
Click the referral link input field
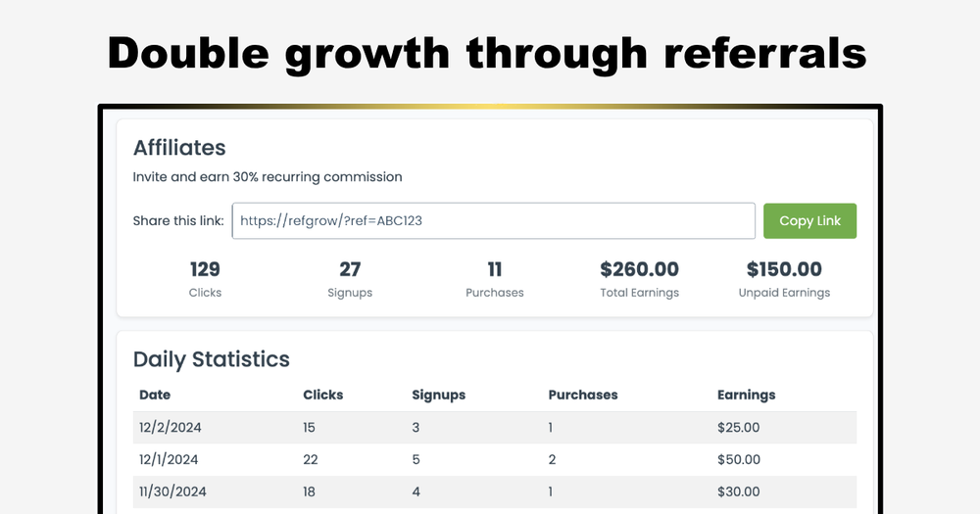[x=493, y=221]
